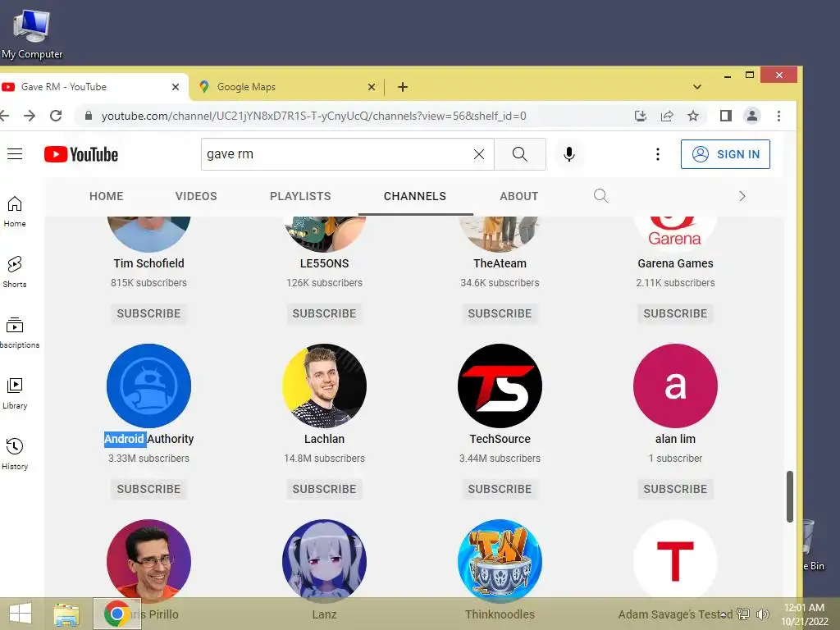The height and width of the screenshot is (630, 840).
Task: Click the Chrome taskbar icon
Action: (116, 614)
